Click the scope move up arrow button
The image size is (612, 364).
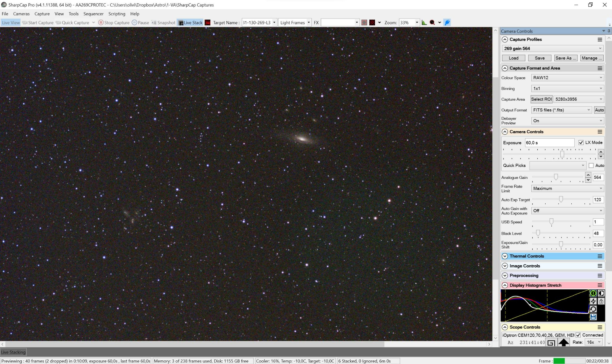click(564, 343)
